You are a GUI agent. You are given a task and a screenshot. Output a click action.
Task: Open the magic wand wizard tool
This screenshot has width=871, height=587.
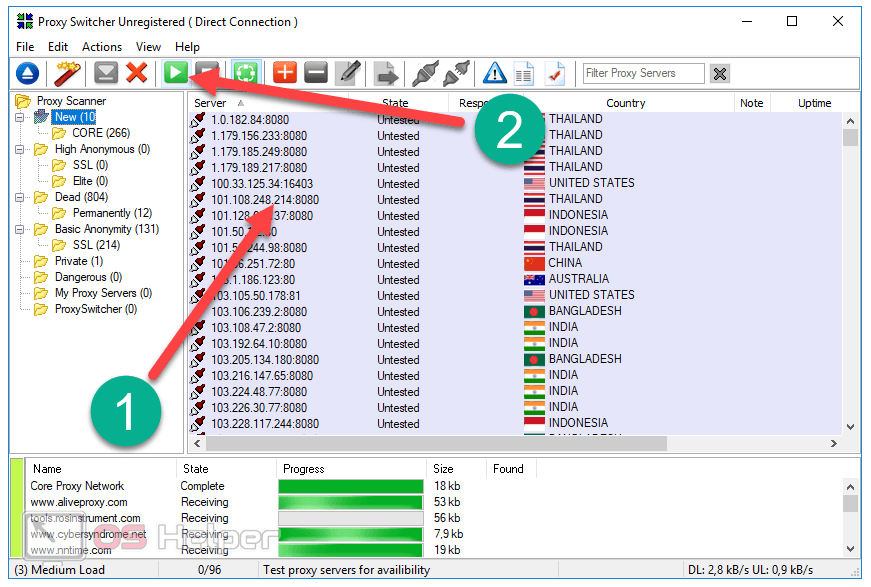pyautogui.click(x=68, y=73)
